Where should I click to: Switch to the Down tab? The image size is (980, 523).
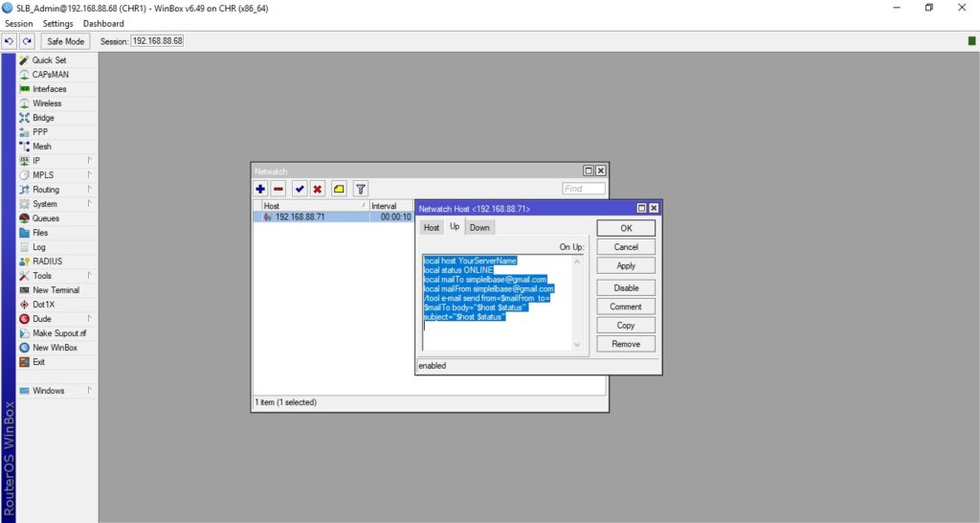coord(480,228)
